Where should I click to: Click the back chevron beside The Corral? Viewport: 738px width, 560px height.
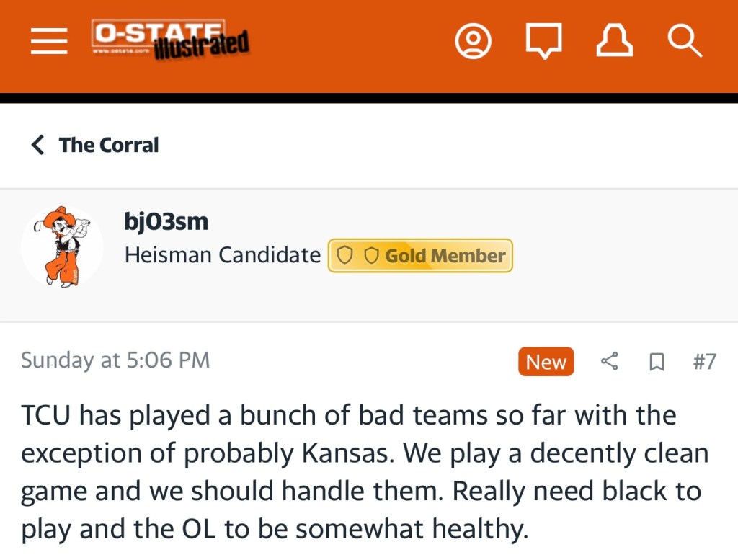coord(37,145)
